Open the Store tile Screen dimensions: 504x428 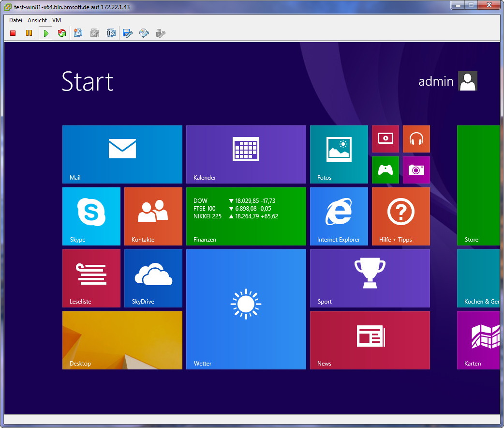pyautogui.click(x=479, y=185)
